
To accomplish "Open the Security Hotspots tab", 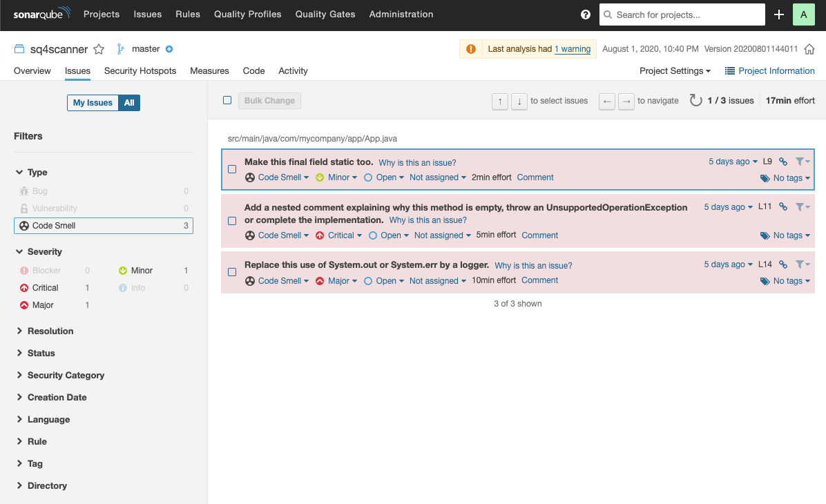I will pos(140,70).
